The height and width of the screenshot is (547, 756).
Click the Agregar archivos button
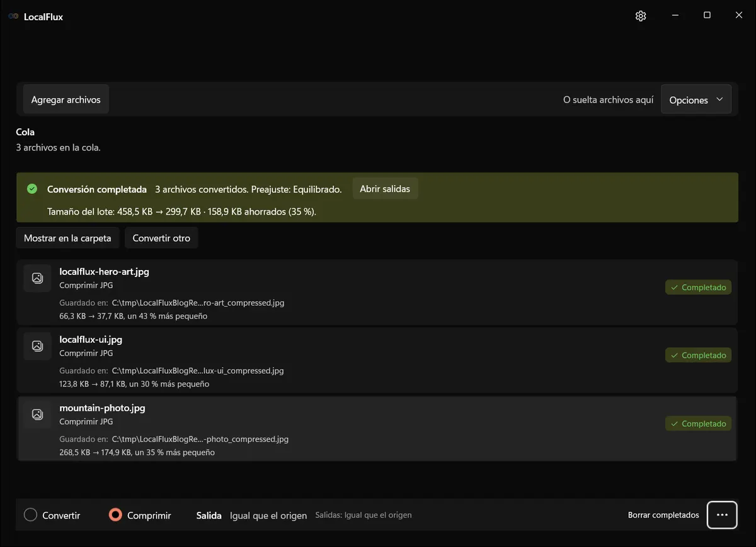coord(66,99)
